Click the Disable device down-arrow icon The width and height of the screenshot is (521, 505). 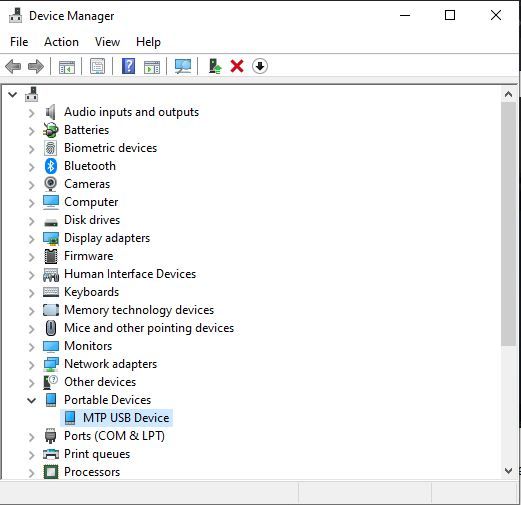(x=260, y=66)
